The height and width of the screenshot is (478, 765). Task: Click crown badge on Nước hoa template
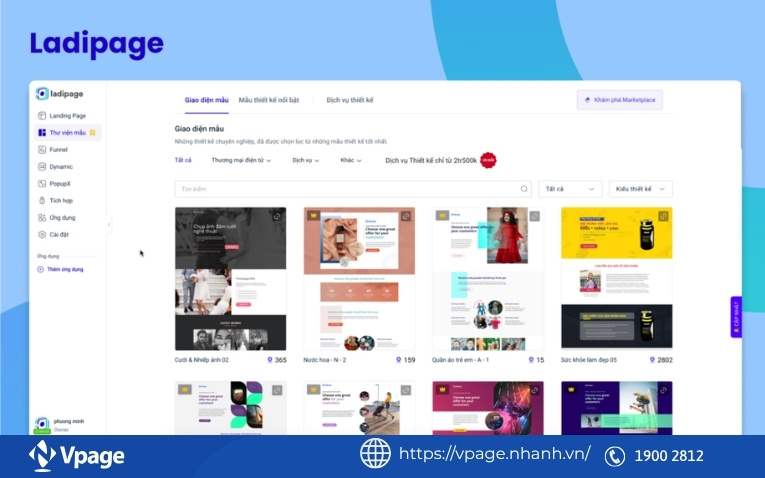tap(314, 215)
